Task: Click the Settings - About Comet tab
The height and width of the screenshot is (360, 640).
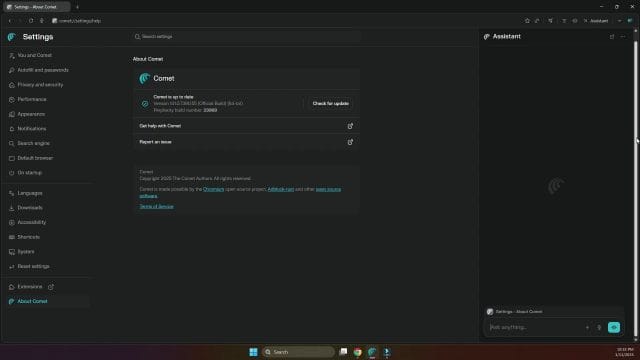Action: click(x=36, y=7)
